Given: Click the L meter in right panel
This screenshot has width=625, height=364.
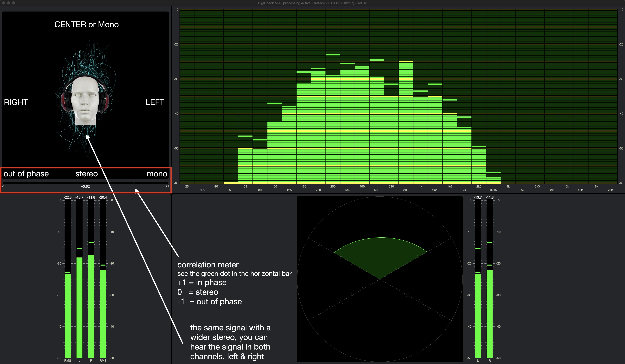Looking at the screenshot, I should (478, 315).
